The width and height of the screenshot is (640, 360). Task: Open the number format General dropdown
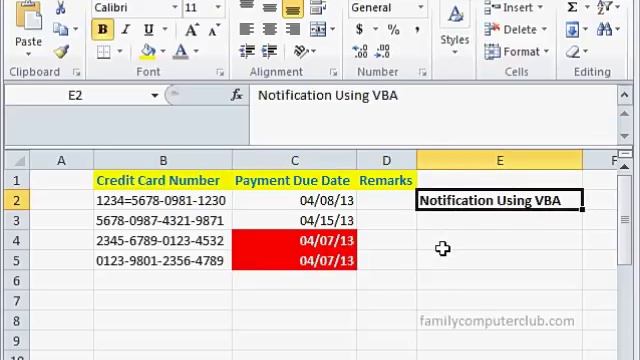[x=421, y=7]
